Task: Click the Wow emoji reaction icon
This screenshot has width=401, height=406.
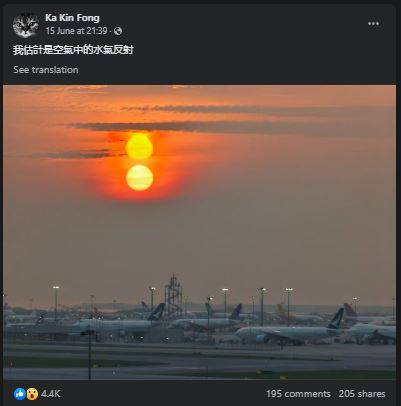Action: (32, 394)
